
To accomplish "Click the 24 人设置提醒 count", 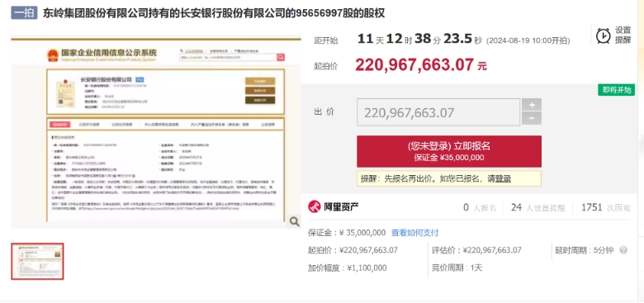I will [x=538, y=208].
